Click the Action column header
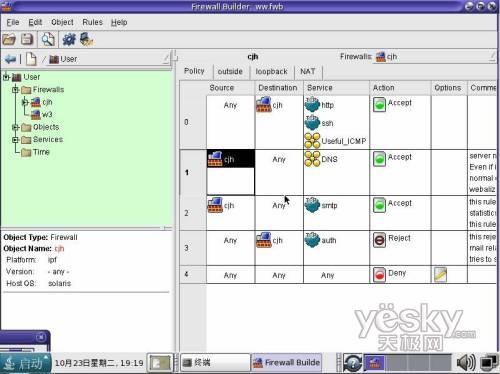The height and width of the screenshot is (374, 500). (x=400, y=88)
